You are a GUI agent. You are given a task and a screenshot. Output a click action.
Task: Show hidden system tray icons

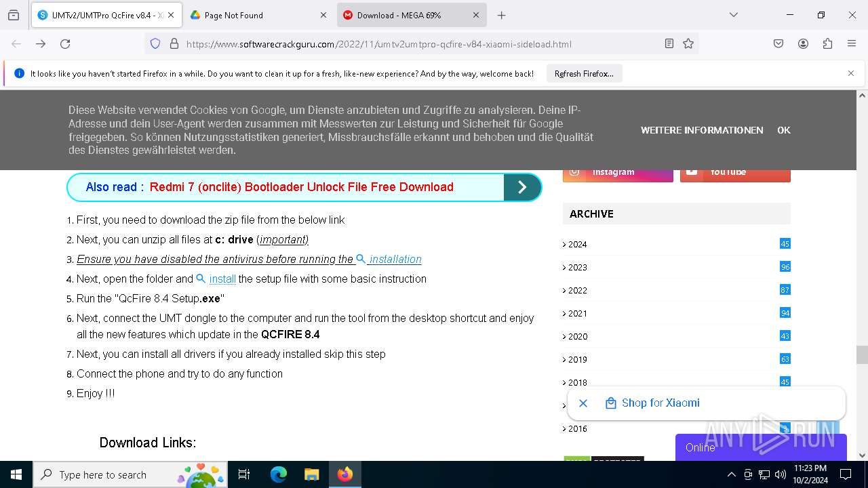731,474
